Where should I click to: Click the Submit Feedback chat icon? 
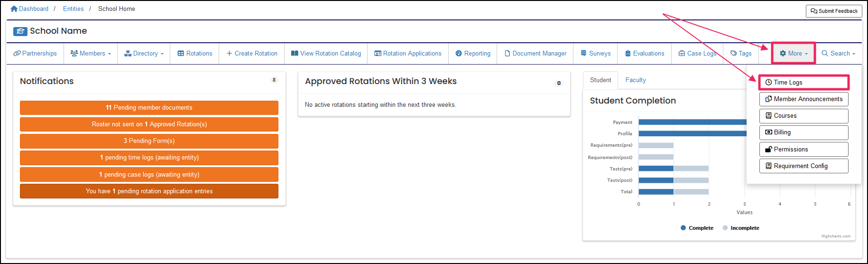[x=814, y=11]
